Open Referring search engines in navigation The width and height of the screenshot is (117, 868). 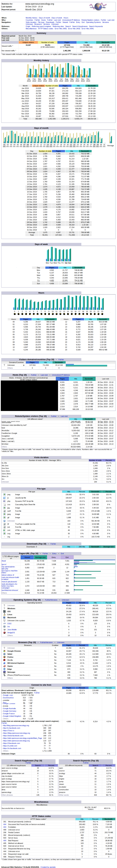click(41, 26)
